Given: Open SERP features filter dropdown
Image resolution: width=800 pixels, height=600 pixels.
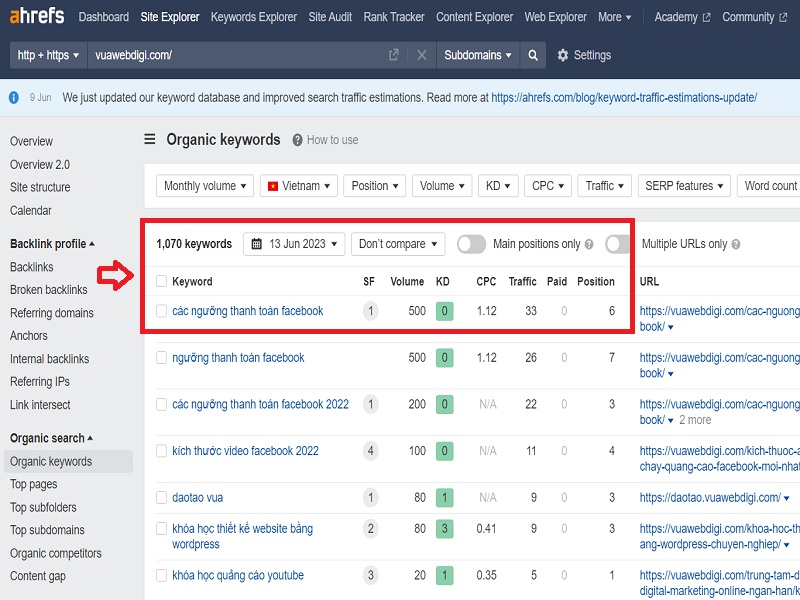Looking at the screenshot, I should point(684,186).
